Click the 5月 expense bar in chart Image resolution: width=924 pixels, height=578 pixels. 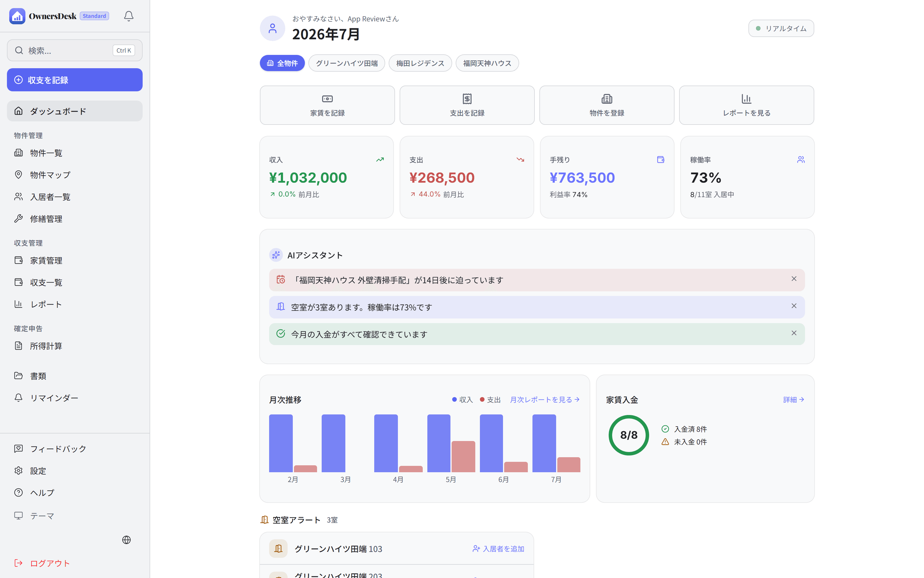pyautogui.click(x=463, y=456)
